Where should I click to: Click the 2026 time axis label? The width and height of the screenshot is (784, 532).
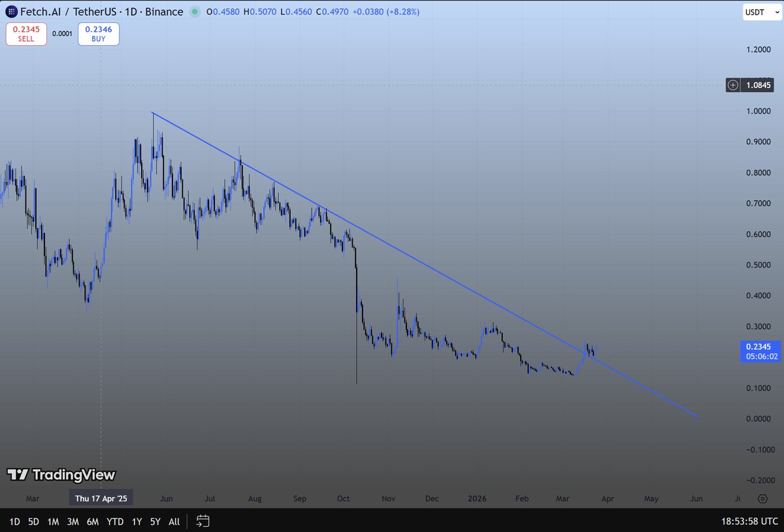click(x=476, y=499)
